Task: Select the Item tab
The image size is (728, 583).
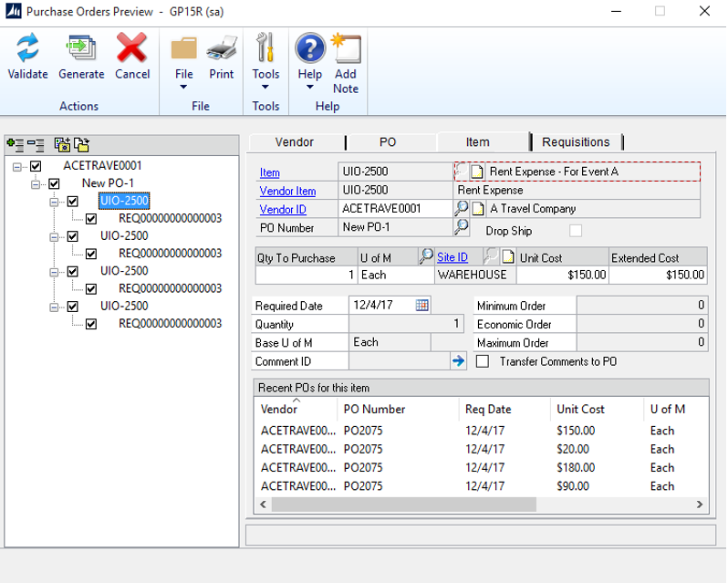Action: (478, 142)
